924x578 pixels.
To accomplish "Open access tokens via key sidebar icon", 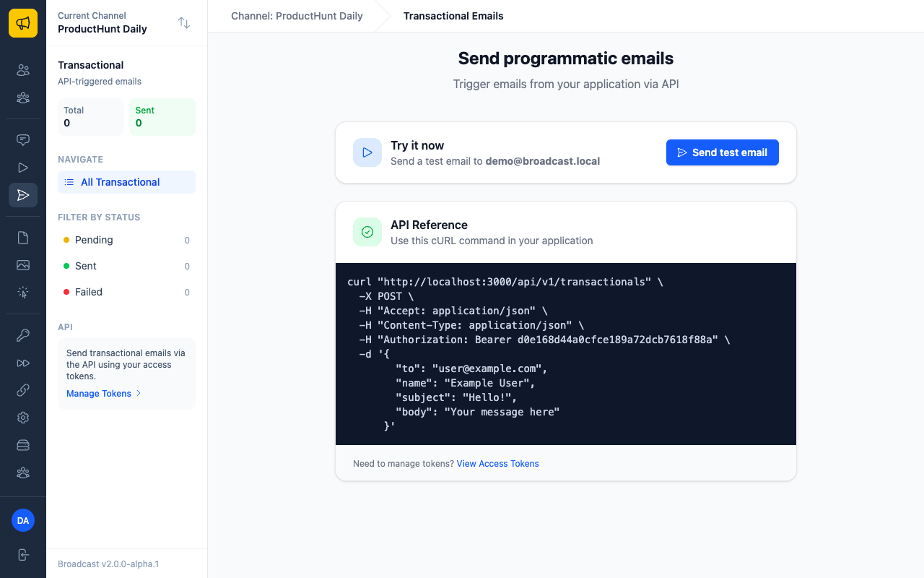I will click(23, 335).
